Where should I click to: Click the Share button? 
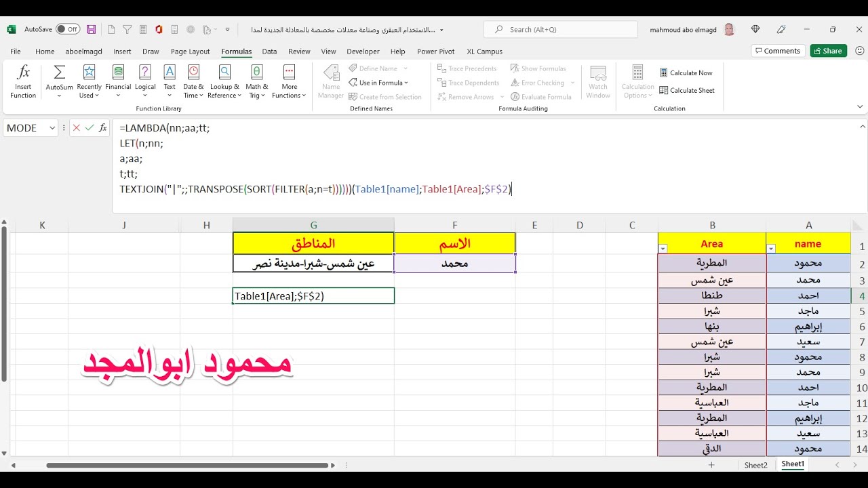(x=828, y=51)
